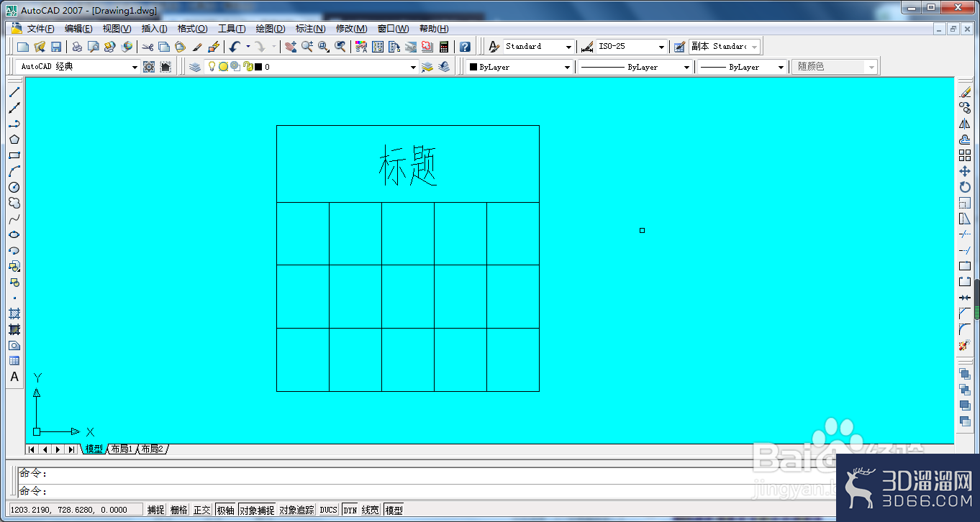Click the Help question mark icon

(465, 47)
